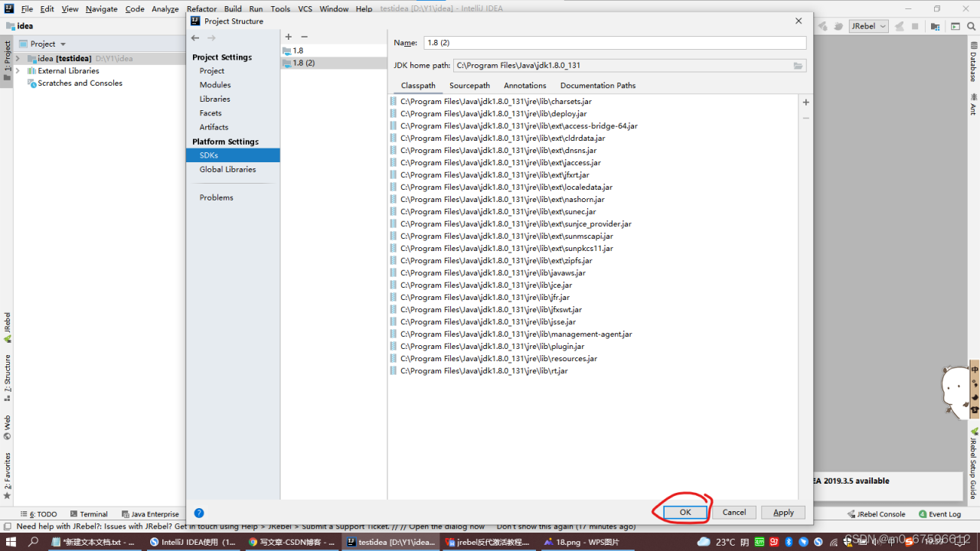Image resolution: width=980 pixels, height=551 pixels.
Task: Click the taskbar search icon
Action: coord(34,542)
